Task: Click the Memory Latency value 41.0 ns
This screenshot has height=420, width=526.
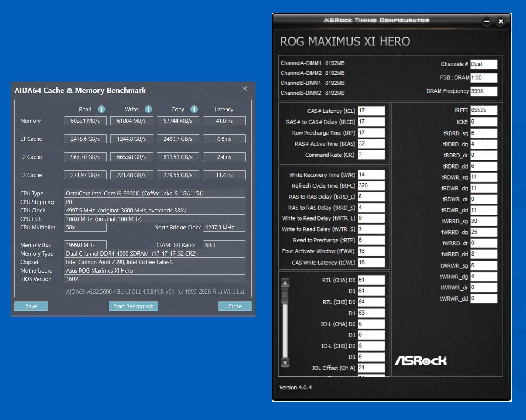Action: coord(224,121)
